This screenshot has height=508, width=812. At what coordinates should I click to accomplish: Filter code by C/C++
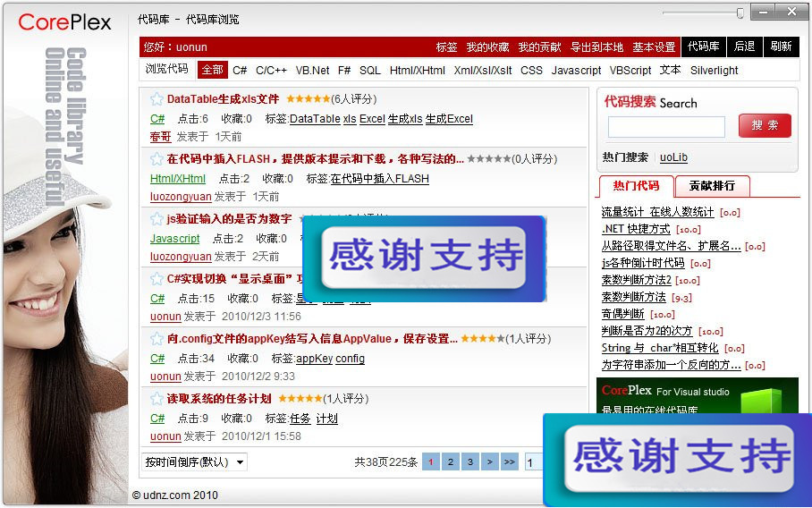click(x=271, y=71)
